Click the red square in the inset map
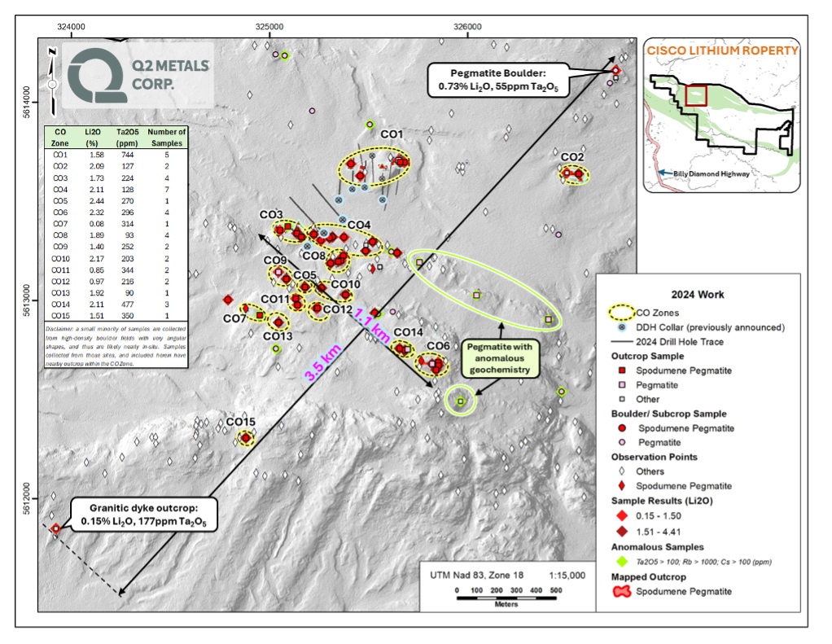 coord(695,95)
